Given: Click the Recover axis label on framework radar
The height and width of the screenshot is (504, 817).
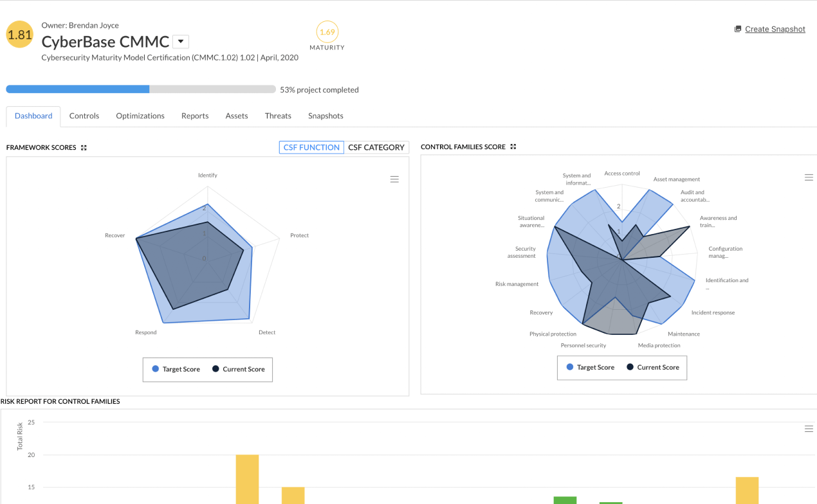Looking at the screenshot, I should point(115,235).
